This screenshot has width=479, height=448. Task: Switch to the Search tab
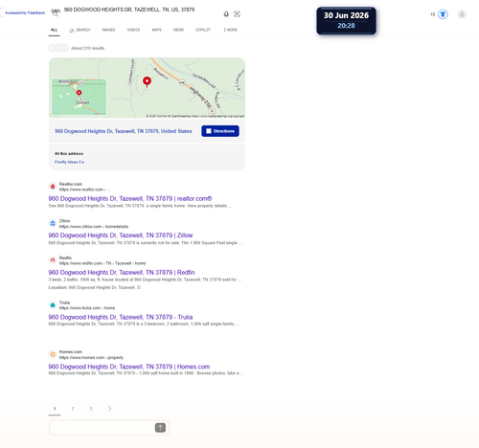[80, 30]
